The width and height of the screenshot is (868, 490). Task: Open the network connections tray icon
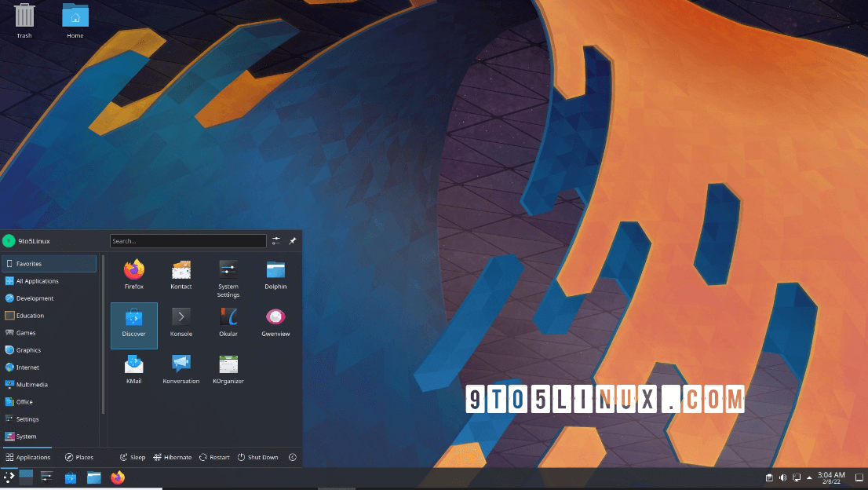click(797, 477)
